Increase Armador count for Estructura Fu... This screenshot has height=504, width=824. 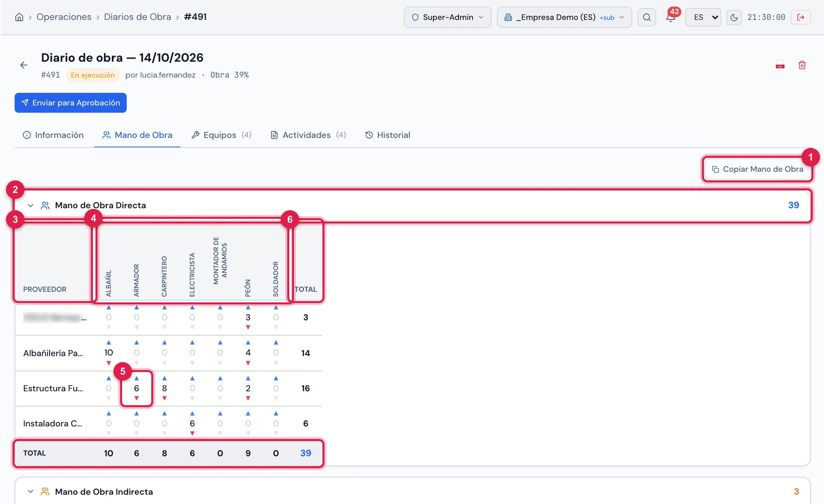coord(136,378)
